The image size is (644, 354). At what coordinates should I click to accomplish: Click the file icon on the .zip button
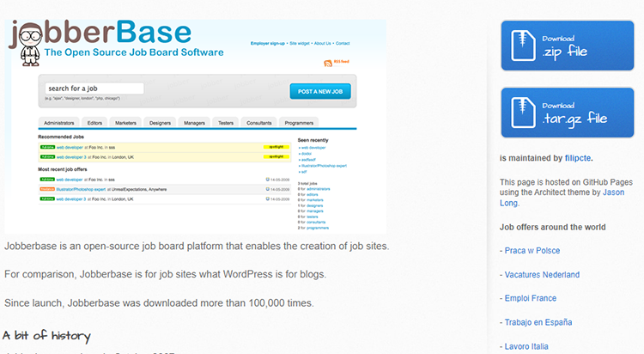pyautogui.click(x=523, y=46)
